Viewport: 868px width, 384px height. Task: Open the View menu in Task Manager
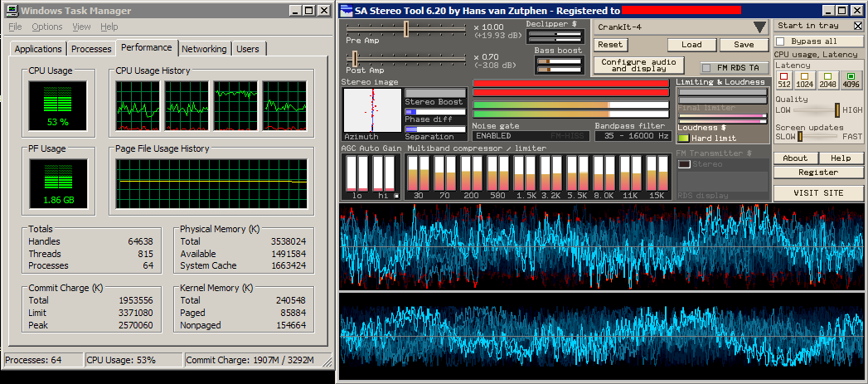point(81,27)
